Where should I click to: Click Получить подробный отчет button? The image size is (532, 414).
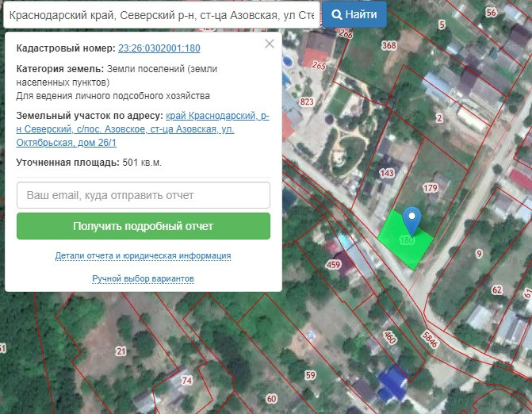point(144,226)
